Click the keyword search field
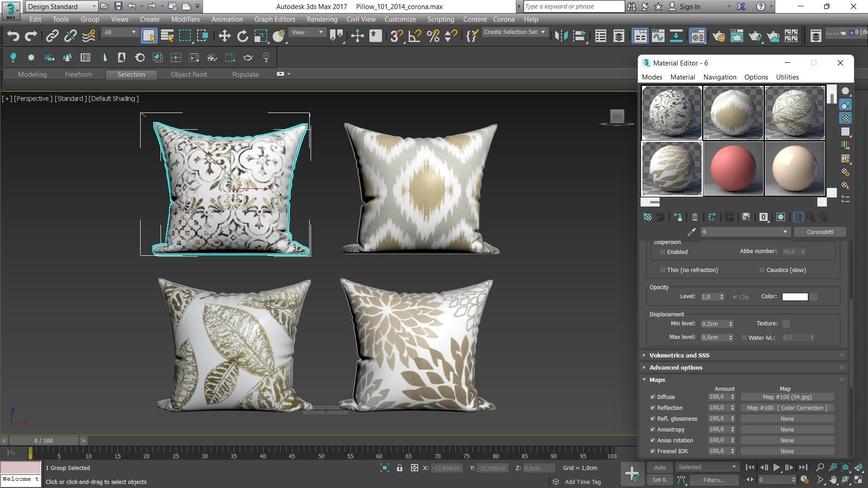 [573, 6]
